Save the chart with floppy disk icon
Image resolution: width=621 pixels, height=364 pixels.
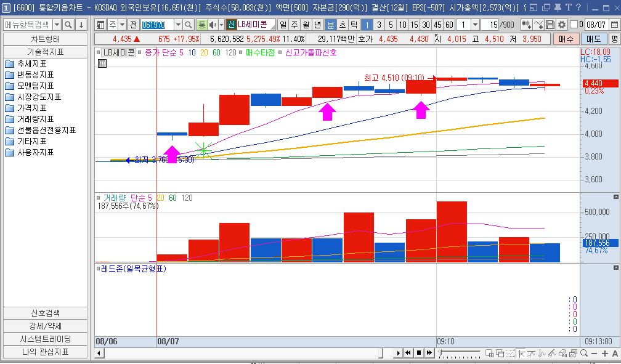point(550,25)
